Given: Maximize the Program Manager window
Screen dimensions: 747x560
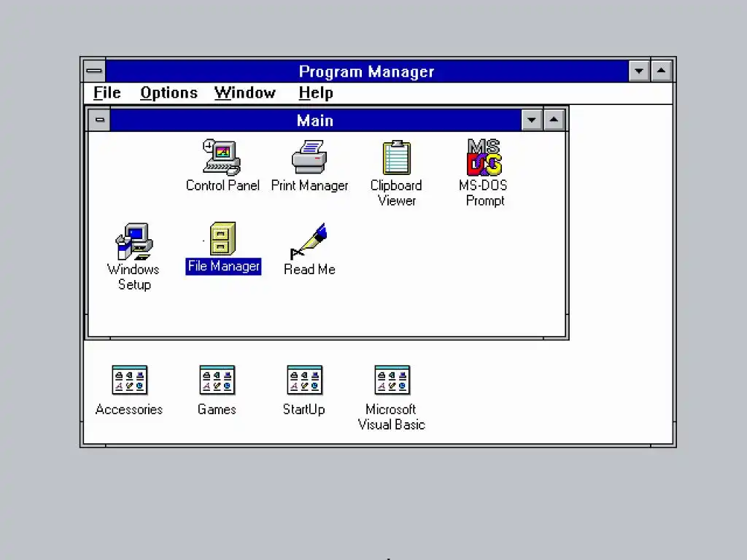Looking at the screenshot, I should pyautogui.click(x=661, y=71).
